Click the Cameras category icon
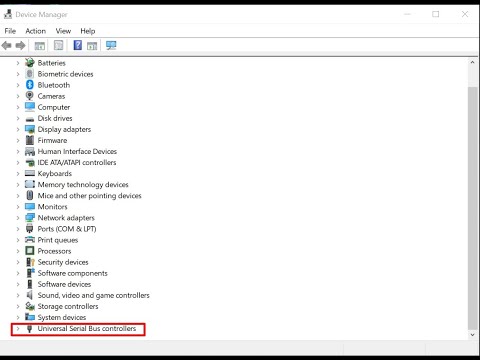This screenshot has height=360, width=480. point(30,96)
